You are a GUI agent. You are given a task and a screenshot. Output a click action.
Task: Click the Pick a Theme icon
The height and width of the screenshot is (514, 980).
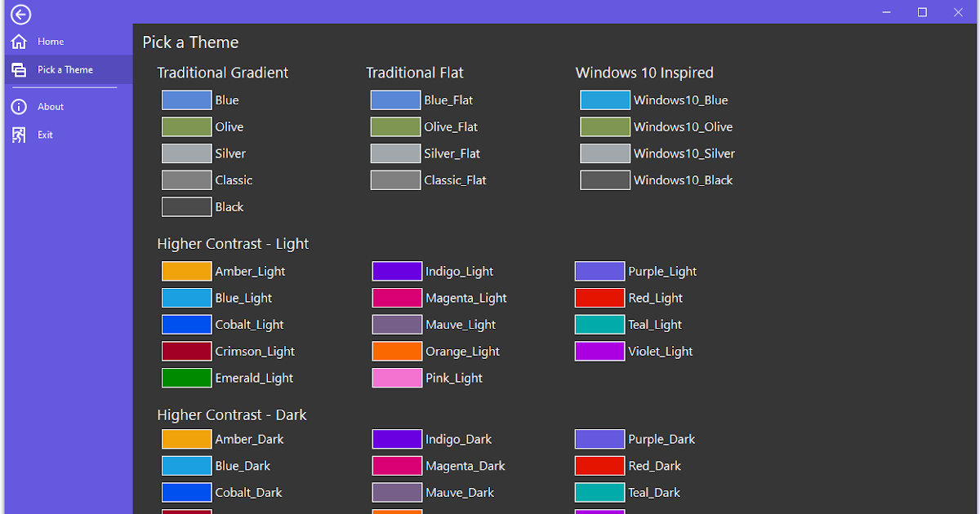pos(18,69)
